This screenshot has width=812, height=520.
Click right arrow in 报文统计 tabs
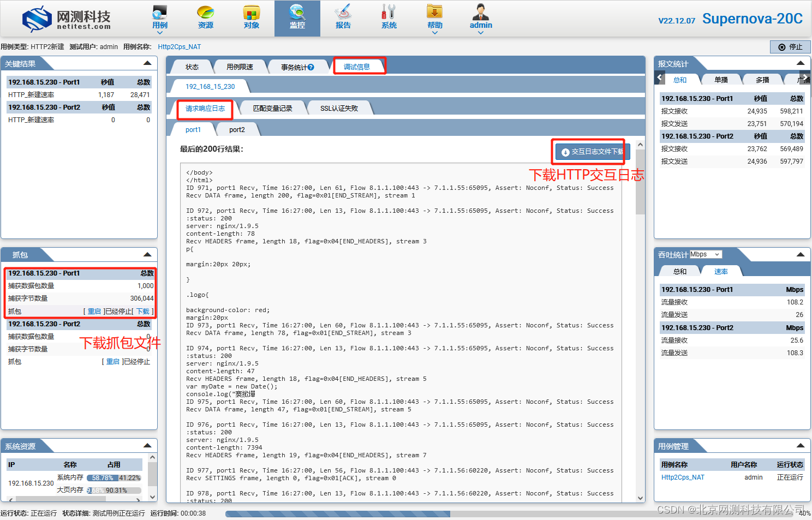(804, 77)
